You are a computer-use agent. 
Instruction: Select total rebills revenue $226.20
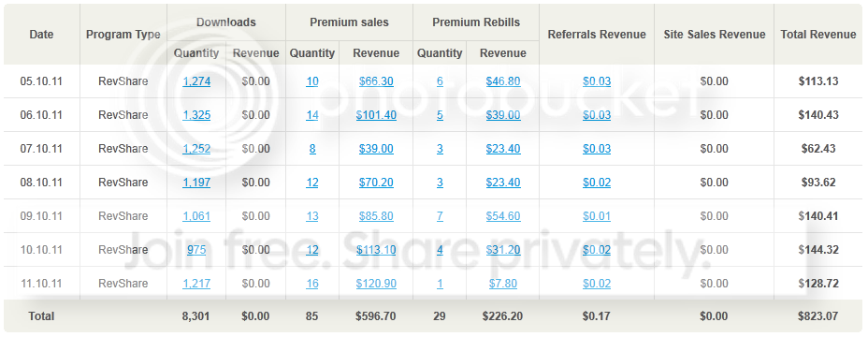click(x=502, y=316)
